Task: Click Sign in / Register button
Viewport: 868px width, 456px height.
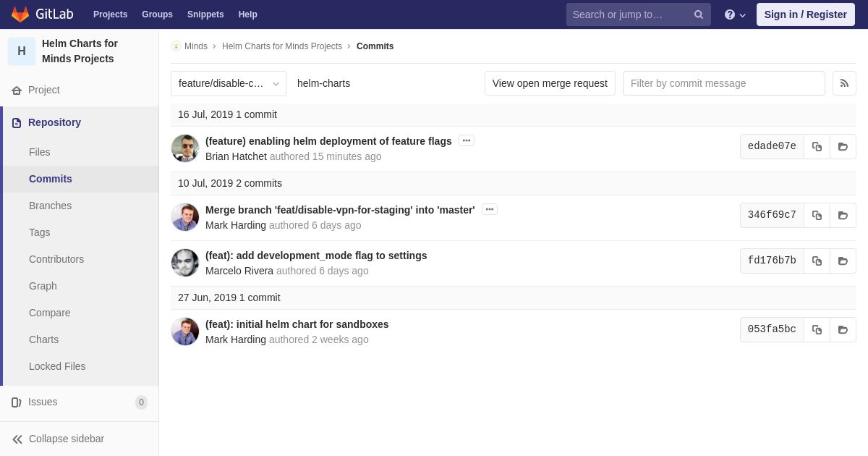Action: (806, 14)
